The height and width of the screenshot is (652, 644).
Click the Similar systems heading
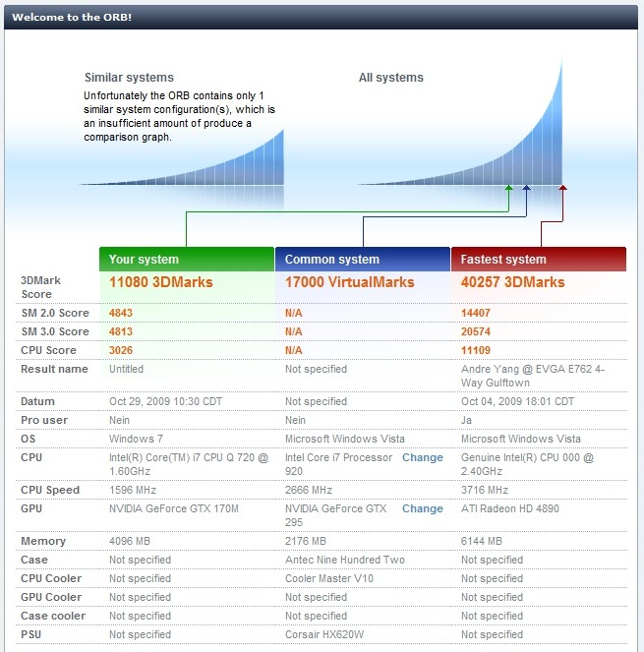(x=129, y=78)
